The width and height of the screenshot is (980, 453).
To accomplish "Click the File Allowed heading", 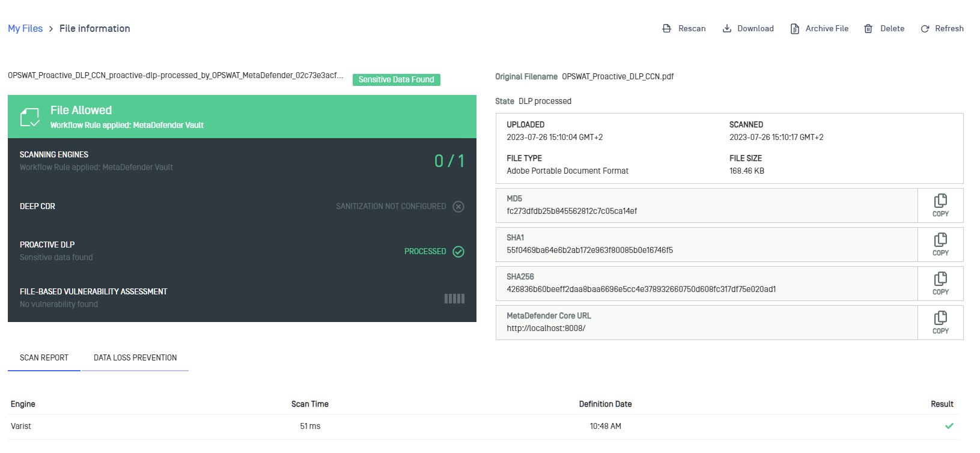I will point(81,110).
